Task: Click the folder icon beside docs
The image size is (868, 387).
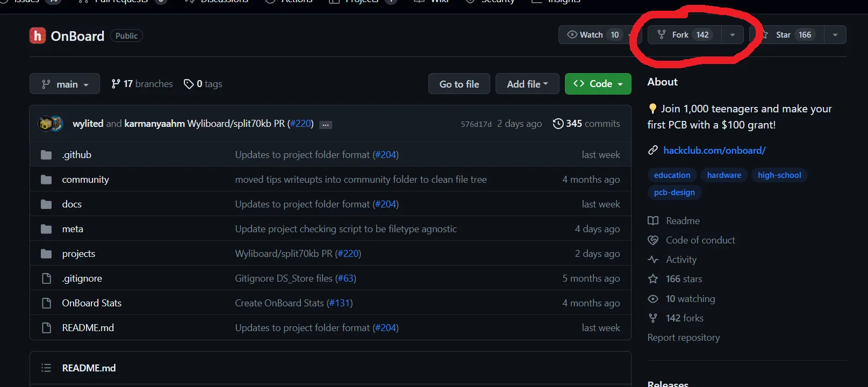Action: (x=46, y=204)
